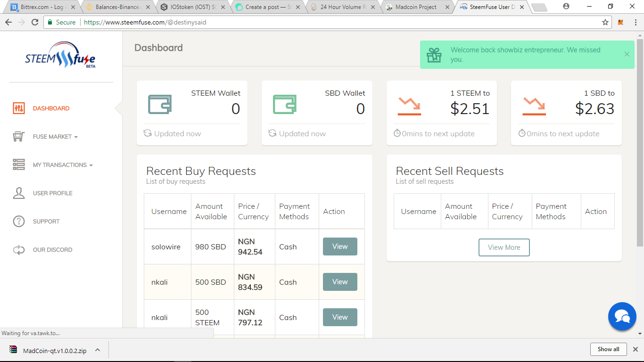This screenshot has height=362, width=644.
Task: View solowire's 980 SBD buy request
Action: [340, 247]
